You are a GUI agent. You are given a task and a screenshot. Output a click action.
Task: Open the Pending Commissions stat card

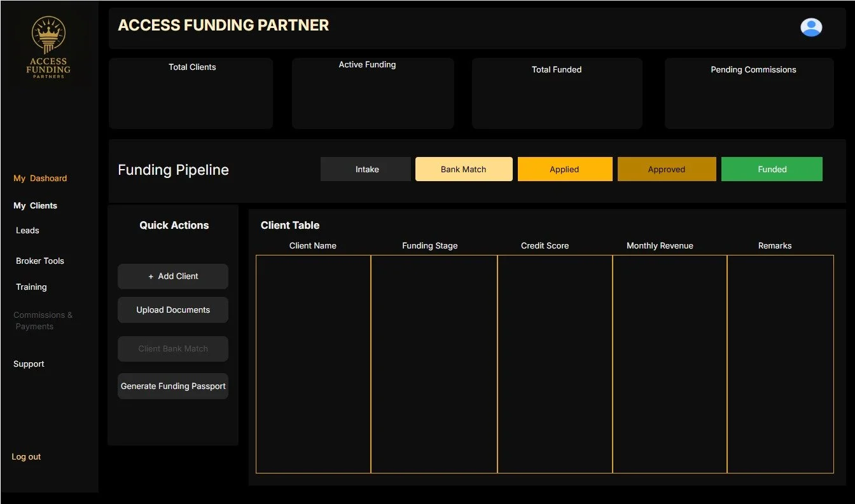click(x=749, y=93)
